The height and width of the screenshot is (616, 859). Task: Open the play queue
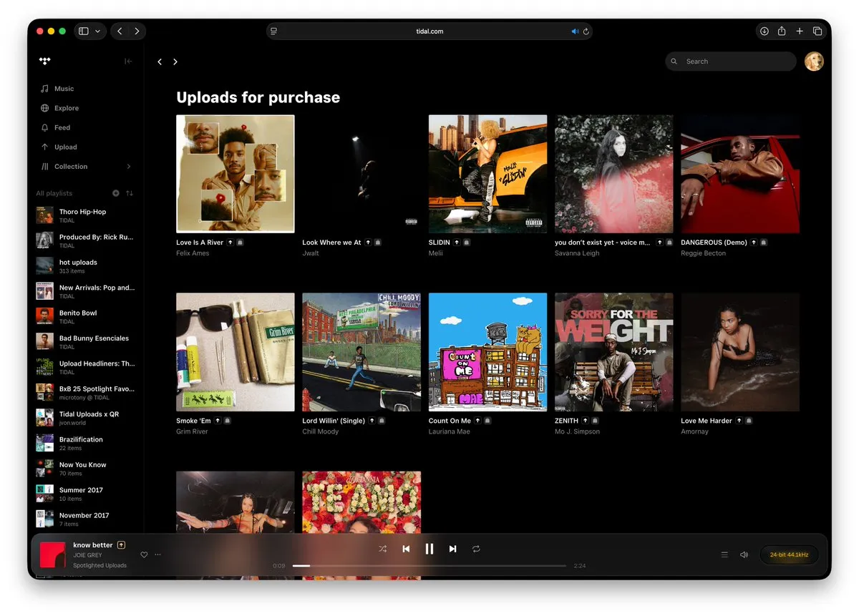[x=724, y=554]
